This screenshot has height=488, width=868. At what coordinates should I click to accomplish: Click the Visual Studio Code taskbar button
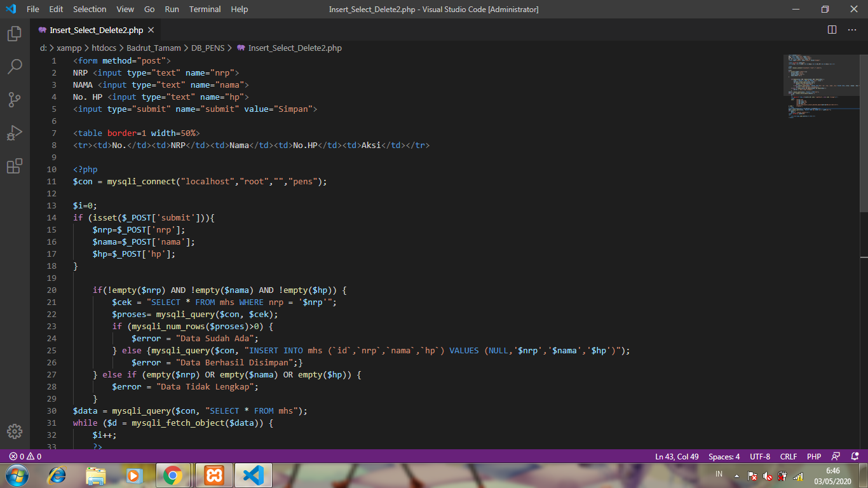coord(254,475)
